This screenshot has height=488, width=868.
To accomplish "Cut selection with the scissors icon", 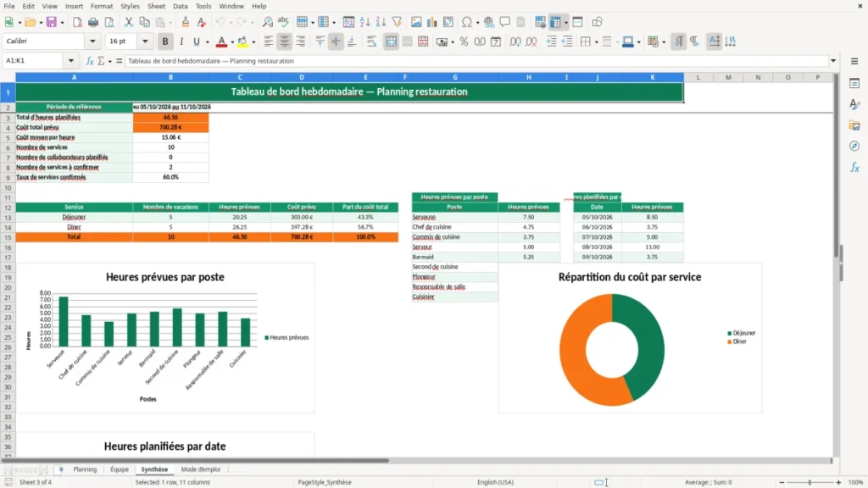I will click(129, 22).
